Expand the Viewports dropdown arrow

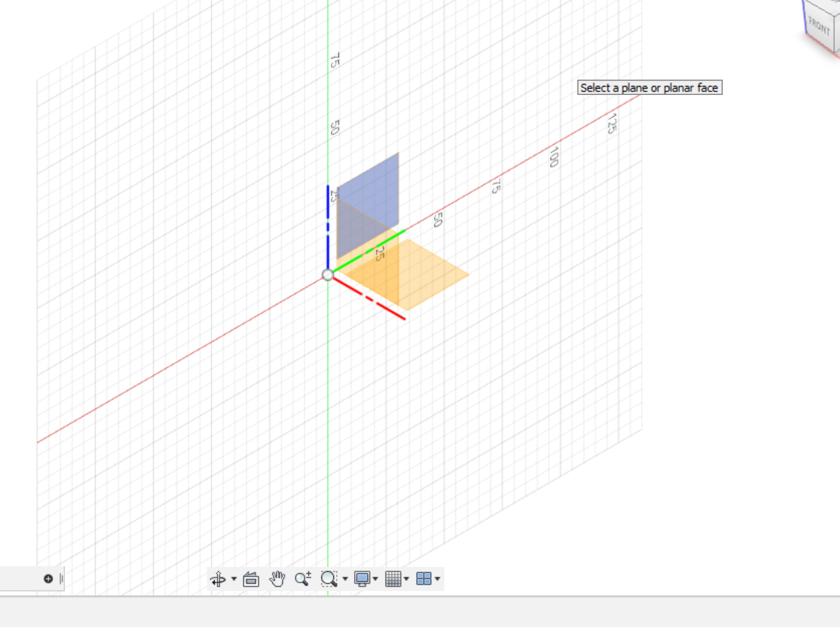click(437, 579)
